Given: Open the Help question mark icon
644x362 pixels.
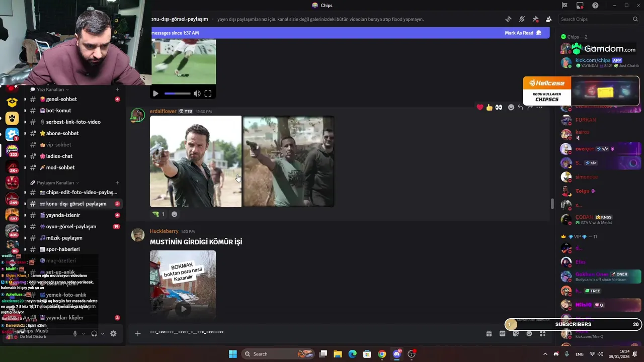Looking at the screenshot, I should (x=595, y=6).
